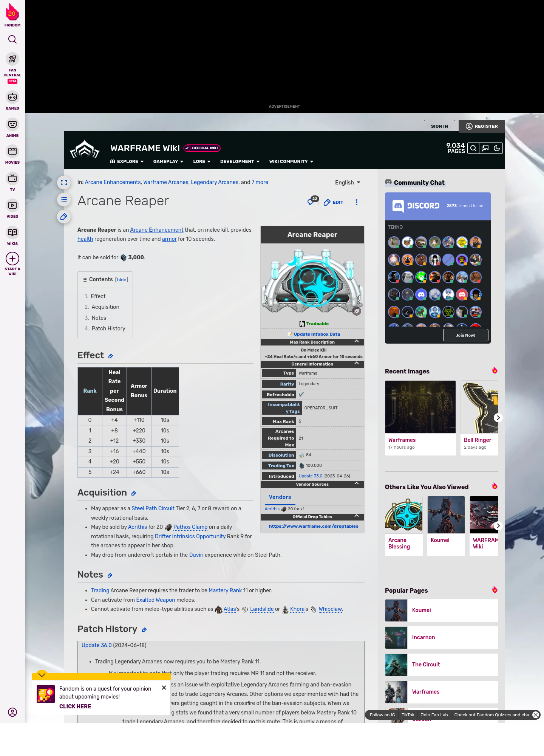Select the Vendors tab

(280, 497)
